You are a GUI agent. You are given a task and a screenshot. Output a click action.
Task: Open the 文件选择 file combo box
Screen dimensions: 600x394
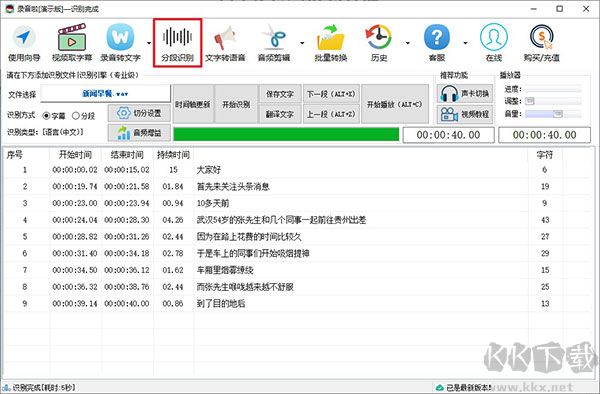(105, 94)
